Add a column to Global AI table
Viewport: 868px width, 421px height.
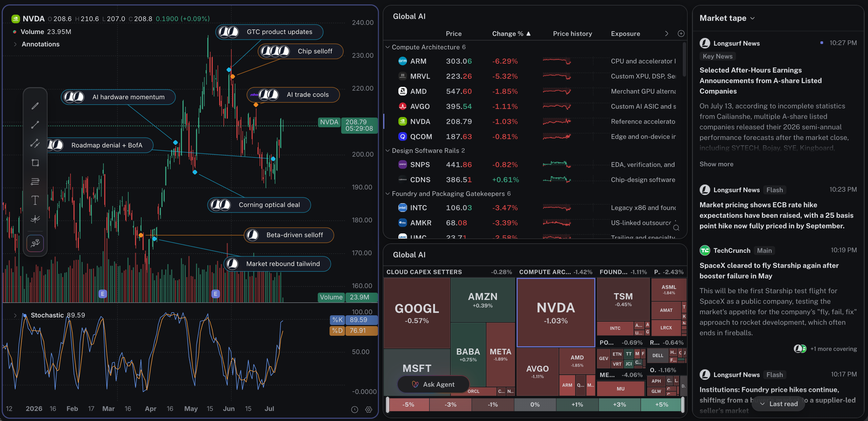[x=681, y=33]
